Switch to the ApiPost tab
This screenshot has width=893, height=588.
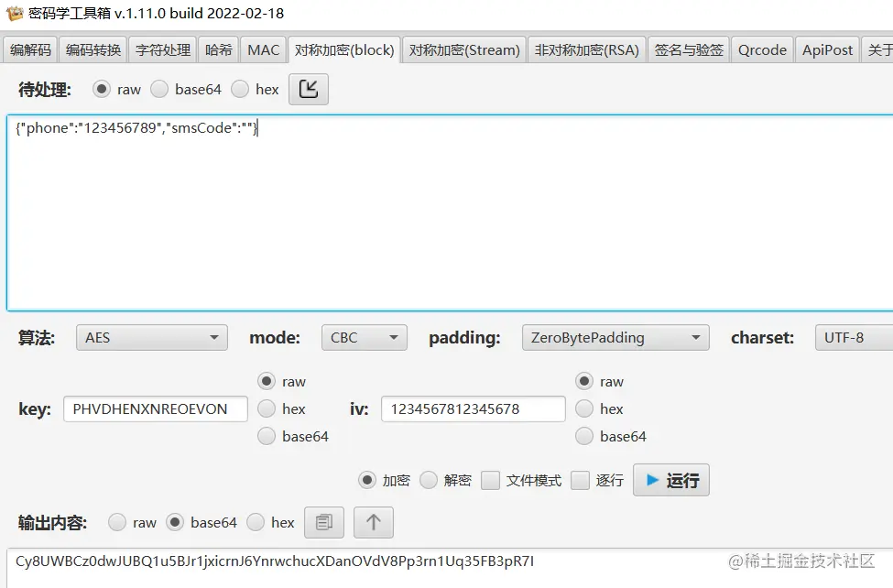[827, 50]
